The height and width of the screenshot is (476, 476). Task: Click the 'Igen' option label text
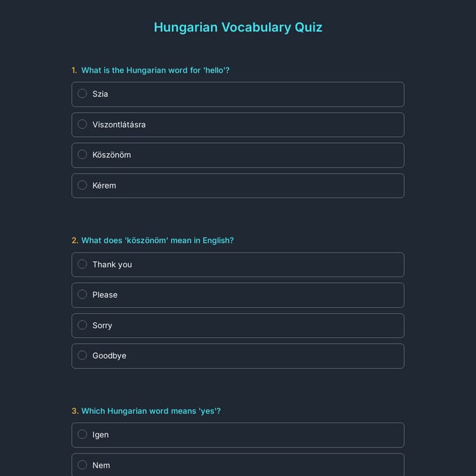100,435
